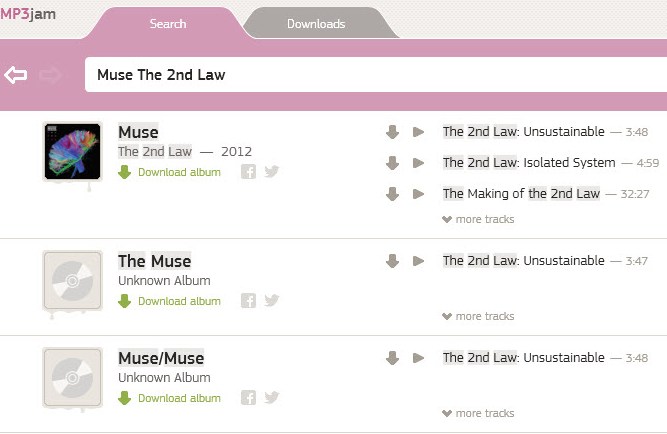Viewport: 667px width, 434px height.
Task: Play The Making of the 2nd Law
Action: 419,194
